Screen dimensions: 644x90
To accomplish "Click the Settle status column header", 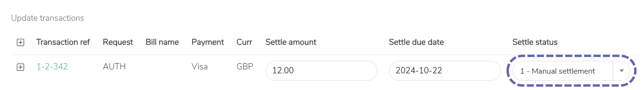I will click(535, 42).
